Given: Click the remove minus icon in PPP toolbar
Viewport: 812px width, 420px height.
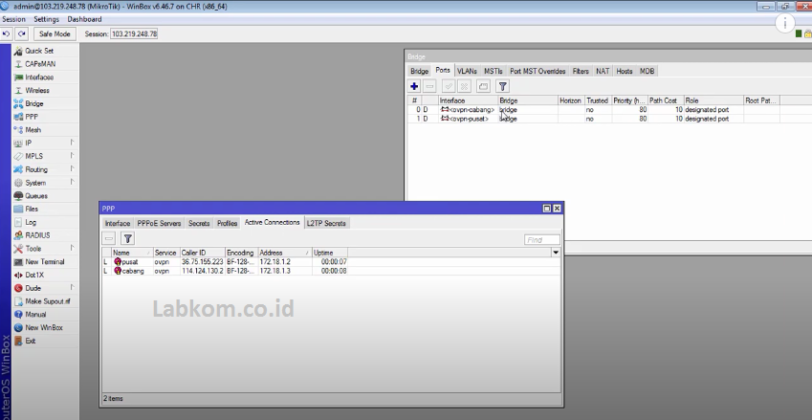Looking at the screenshot, I should click(x=109, y=239).
